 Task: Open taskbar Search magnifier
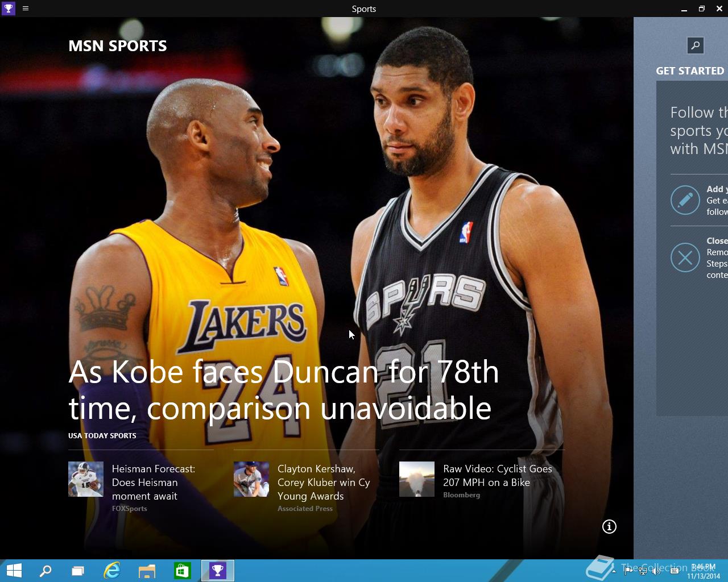pos(45,571)
